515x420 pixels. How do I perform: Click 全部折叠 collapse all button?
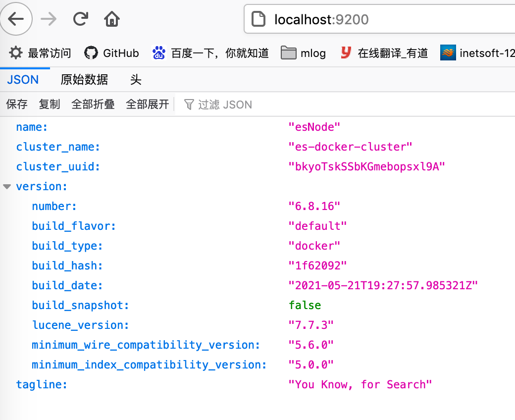pos(93,105)
